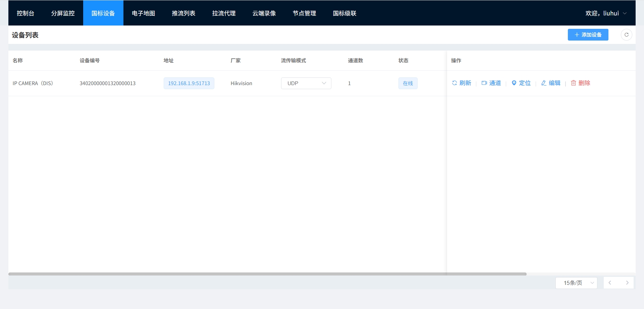Screen dimensions: 644x309
Task: Navigate to 云端录像 page
Action: click(x=264, y=13)
